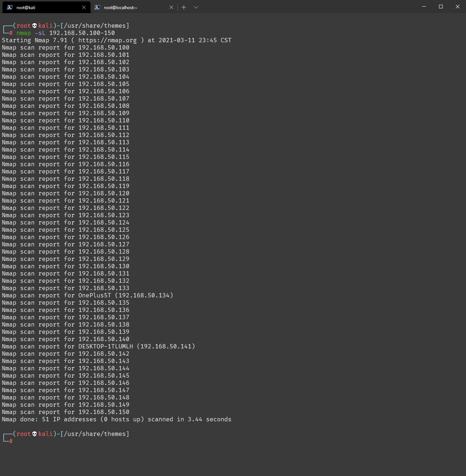Viewport: 466px width, 476px height.
Task: Open a new terminal tab
Action: pos(184,7)
